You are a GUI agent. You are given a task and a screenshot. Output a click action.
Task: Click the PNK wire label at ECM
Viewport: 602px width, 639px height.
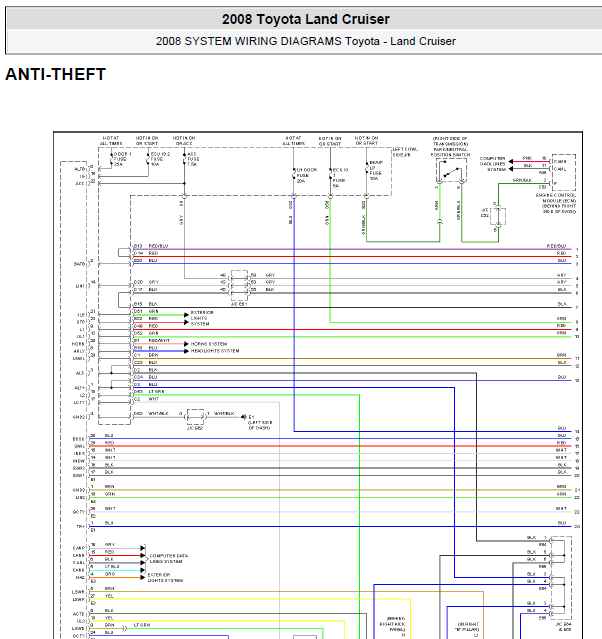527,158
